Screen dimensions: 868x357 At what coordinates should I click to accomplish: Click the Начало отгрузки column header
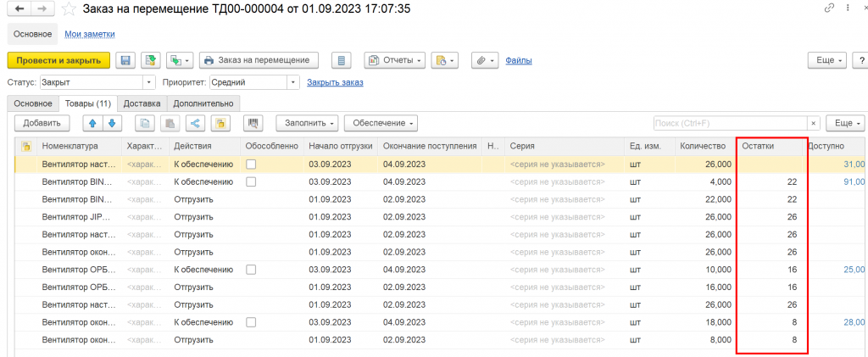341,146
